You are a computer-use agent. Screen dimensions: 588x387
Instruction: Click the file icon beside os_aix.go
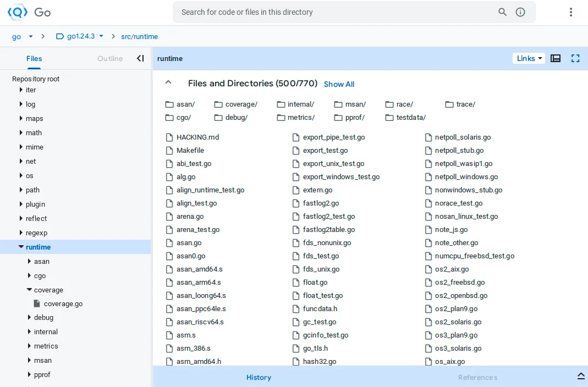pyautogui.click(x=428, y=362)
